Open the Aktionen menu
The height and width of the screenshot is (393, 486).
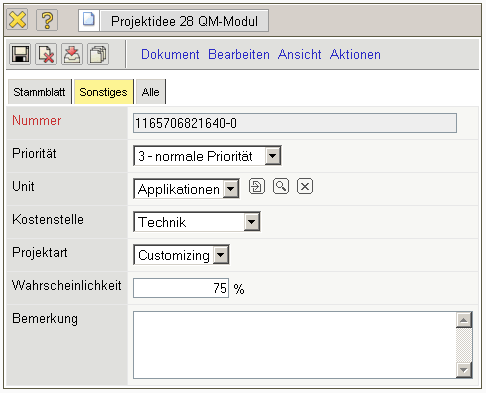(x=355, y=54)
